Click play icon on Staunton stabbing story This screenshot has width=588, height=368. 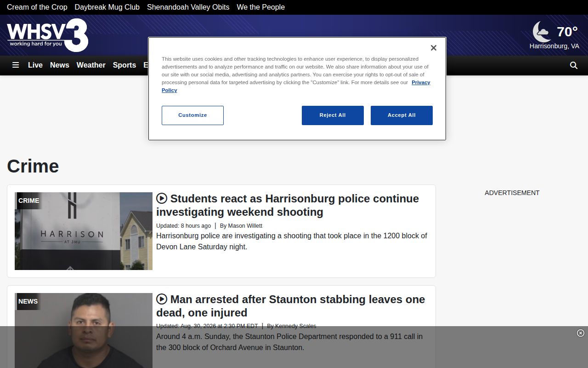click(x=162, y=299)
